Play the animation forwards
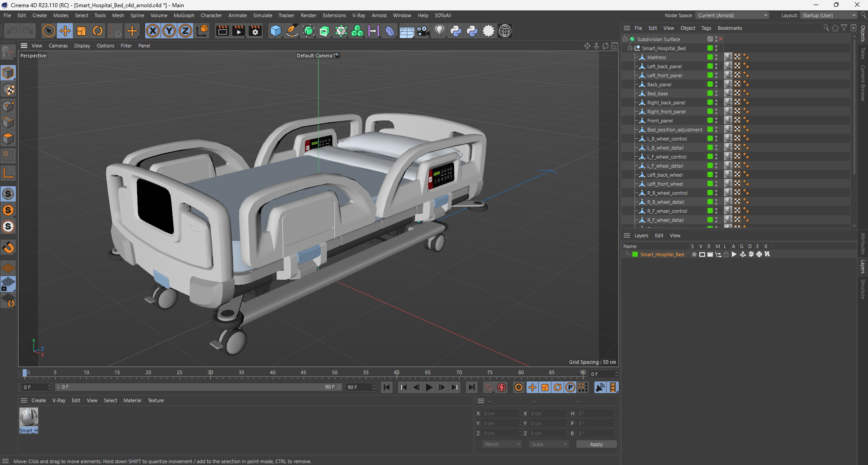This screenshot has width=868, height=465. 429,387
